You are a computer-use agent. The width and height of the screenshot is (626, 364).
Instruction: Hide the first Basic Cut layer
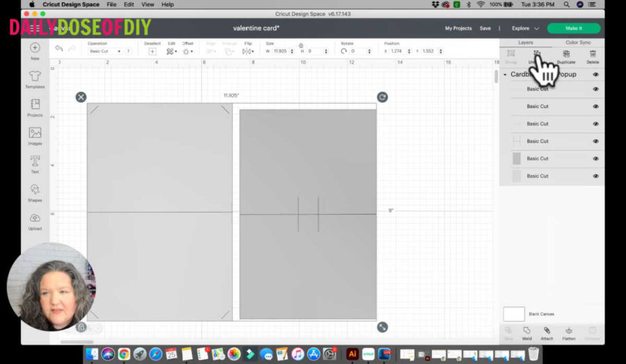pos(595,90)
